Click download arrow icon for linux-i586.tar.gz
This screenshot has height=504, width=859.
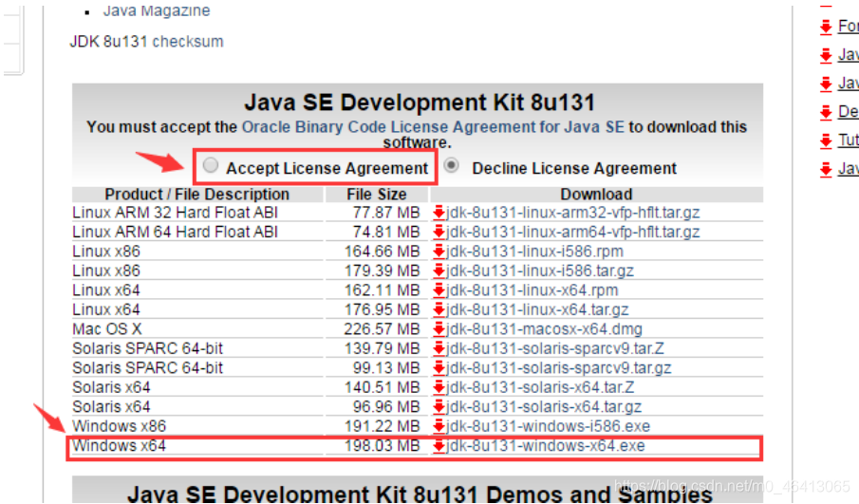coord(439,271)
